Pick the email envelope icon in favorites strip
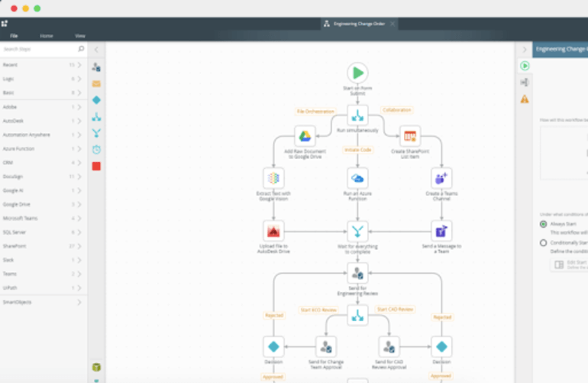The height and width of the screenshot is (383, 588). coord(96,84)
